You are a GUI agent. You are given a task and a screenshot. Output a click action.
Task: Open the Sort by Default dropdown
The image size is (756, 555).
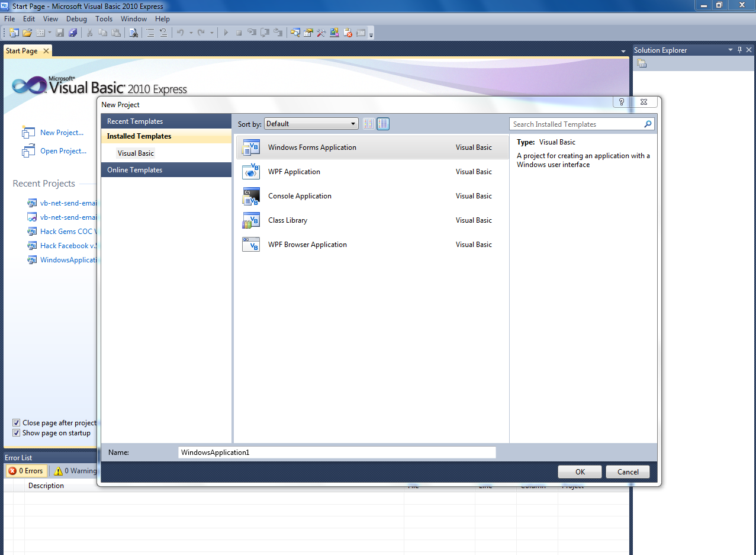(311, 124)
